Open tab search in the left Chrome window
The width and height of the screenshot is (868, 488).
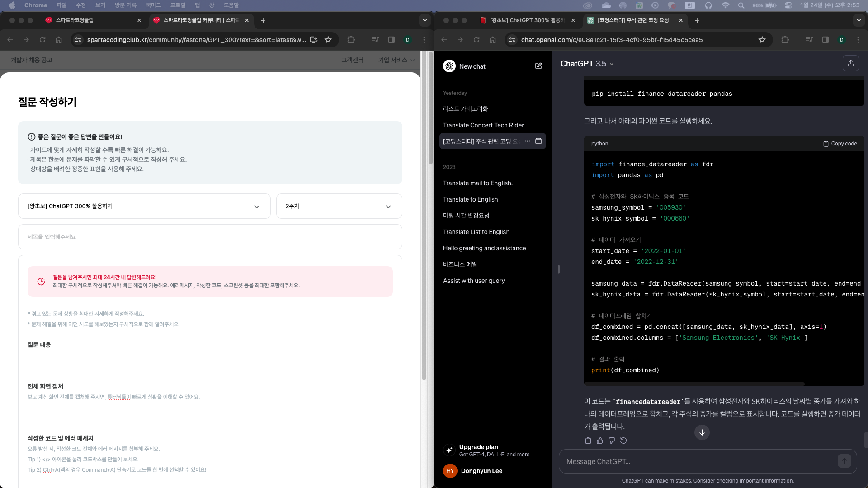point(425,20)
